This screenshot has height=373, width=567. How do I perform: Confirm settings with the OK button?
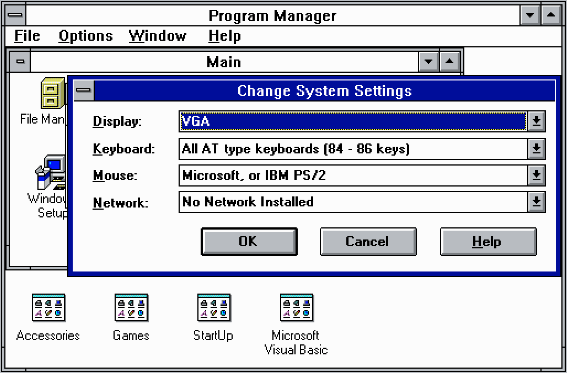click(249, 241)
